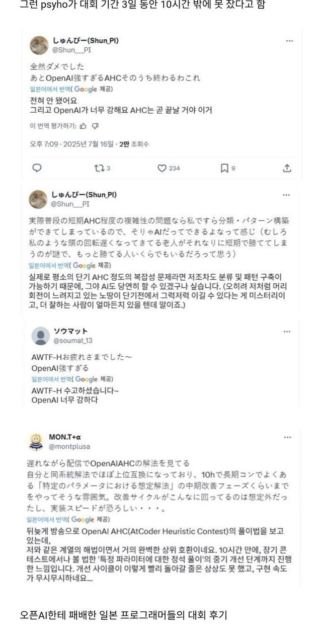The width and height of the screenshot is (322, 644).
Task: Rate the translation with thumbs down
Action: click(95, 126)
